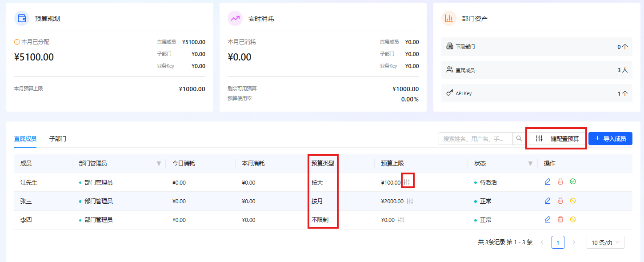The image size is (644, 262).
Task: Click the search magnifier icon
Action: pyautogui.click(x=519, y=139)
